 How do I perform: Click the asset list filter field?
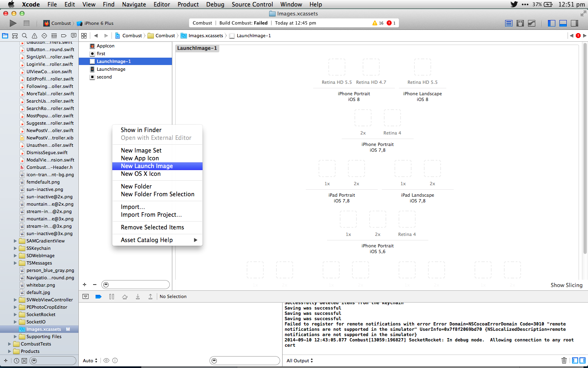136,285
